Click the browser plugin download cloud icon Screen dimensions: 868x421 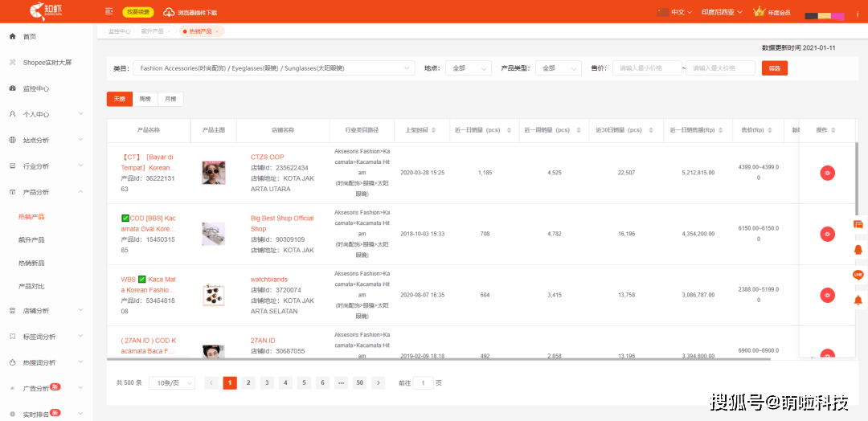coord(169,12)
